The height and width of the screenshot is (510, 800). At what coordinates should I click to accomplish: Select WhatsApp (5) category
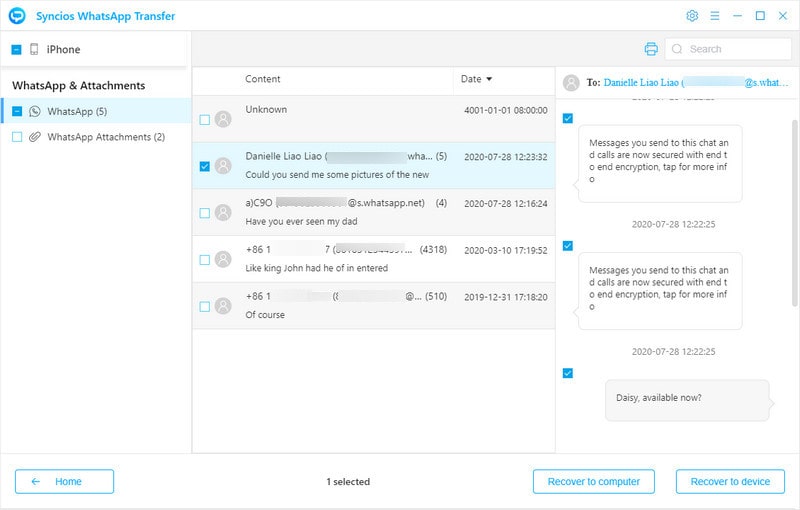(96, 111)
